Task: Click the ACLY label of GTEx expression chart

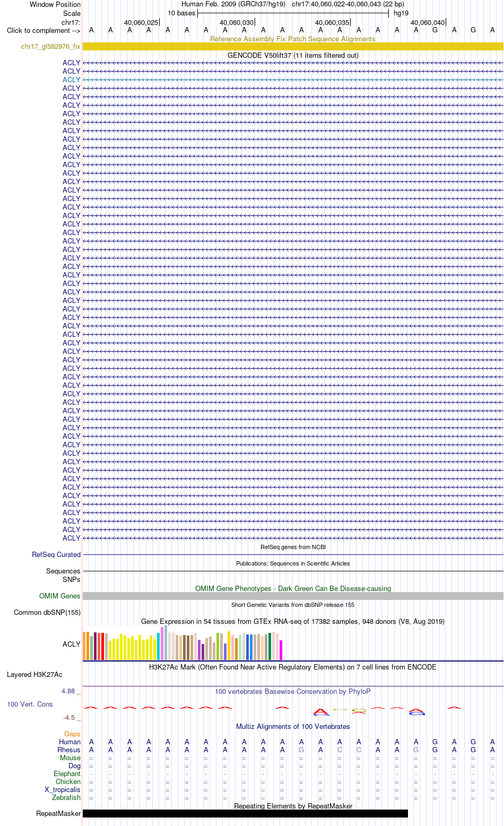Action: tap(72, 644)
